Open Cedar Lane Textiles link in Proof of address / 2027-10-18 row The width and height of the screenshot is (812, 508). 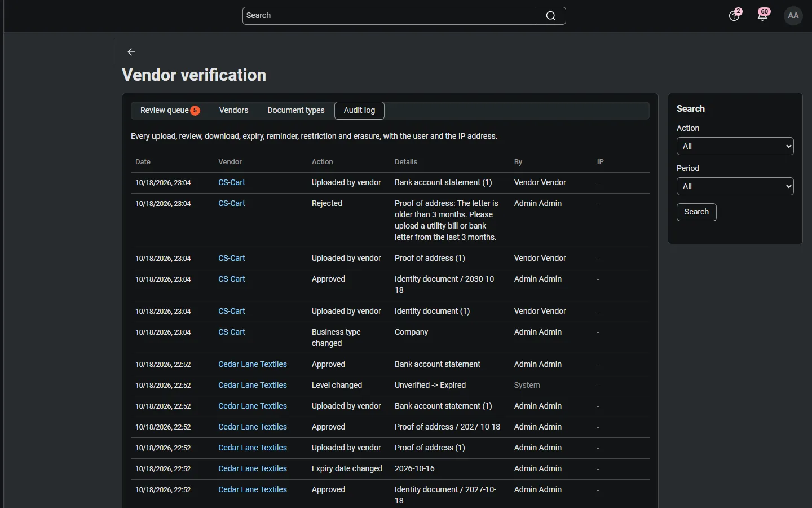point(253,427)
